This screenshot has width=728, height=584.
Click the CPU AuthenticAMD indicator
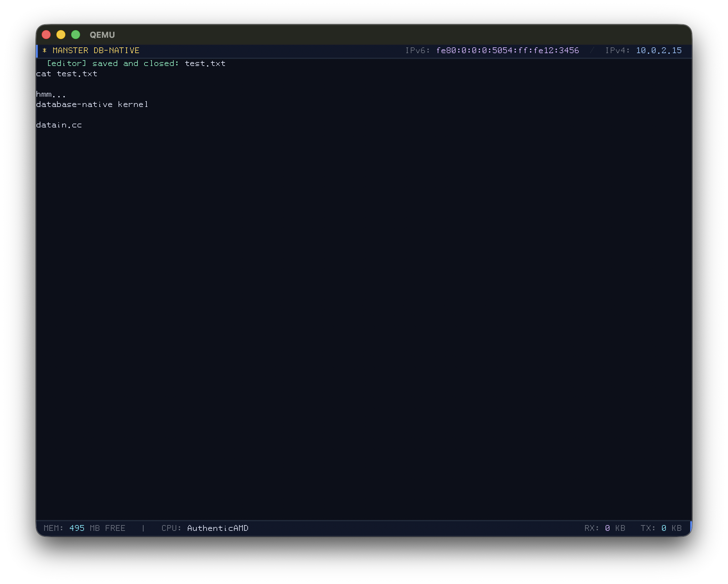[205, 528]
